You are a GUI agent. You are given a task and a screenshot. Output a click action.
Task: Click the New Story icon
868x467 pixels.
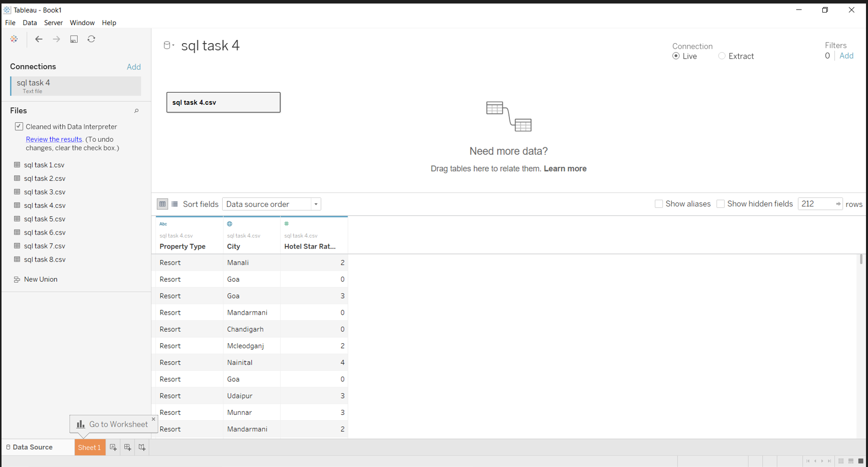[x=142, y=447]
